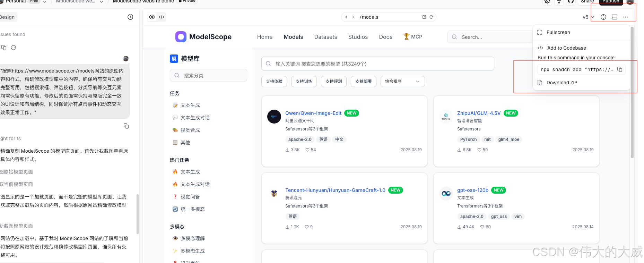The width and height of the screenshot is (644, 263).
Task: Click the Share button
Action: point(588,2)
